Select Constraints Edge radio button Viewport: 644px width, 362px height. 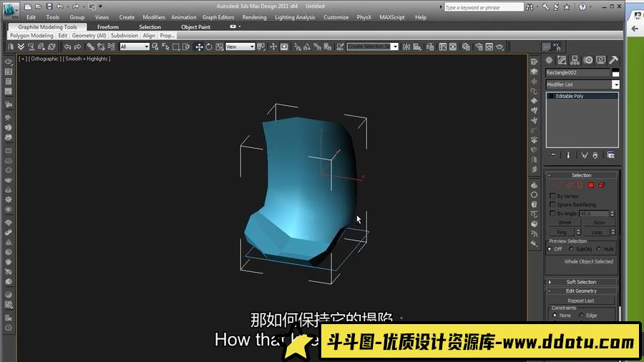tap(581, 315)
